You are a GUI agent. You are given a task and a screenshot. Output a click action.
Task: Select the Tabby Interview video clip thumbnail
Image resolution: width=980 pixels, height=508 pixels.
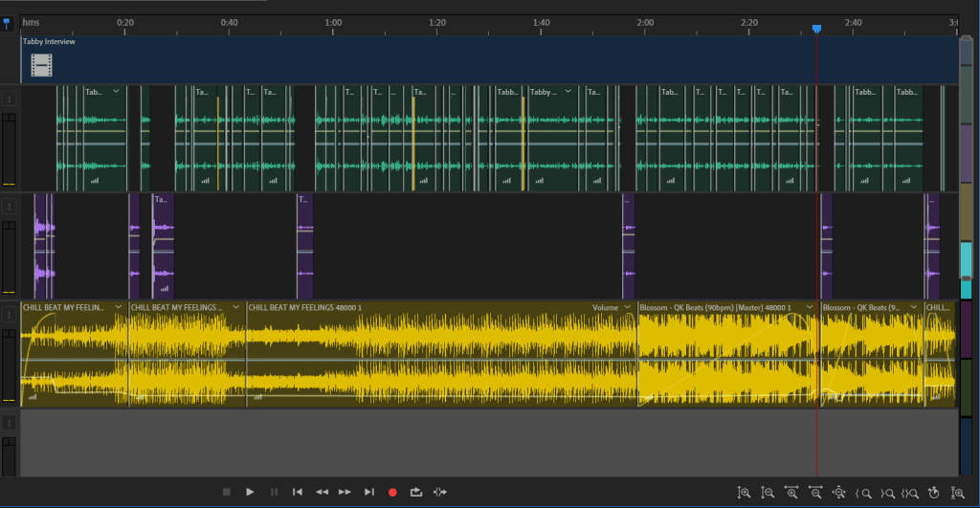pyautogui.click(x=41, y=64)
